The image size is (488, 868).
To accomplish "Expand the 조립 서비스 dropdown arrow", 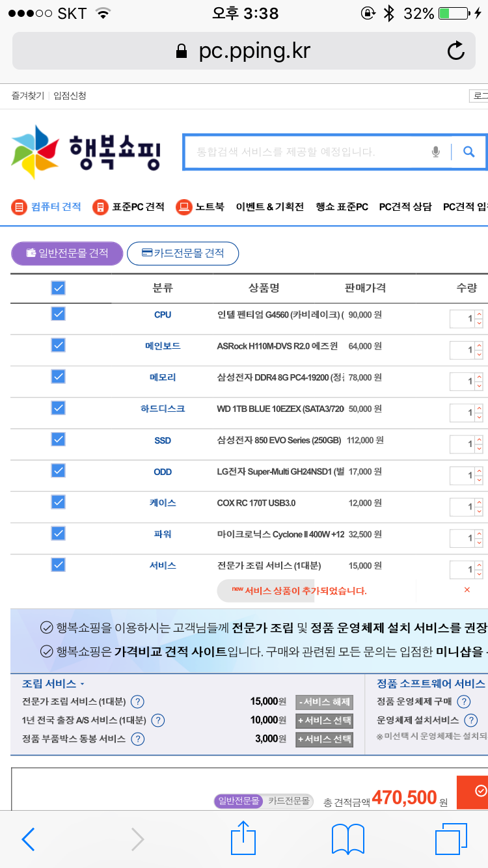I will click(x=83, y=684).
